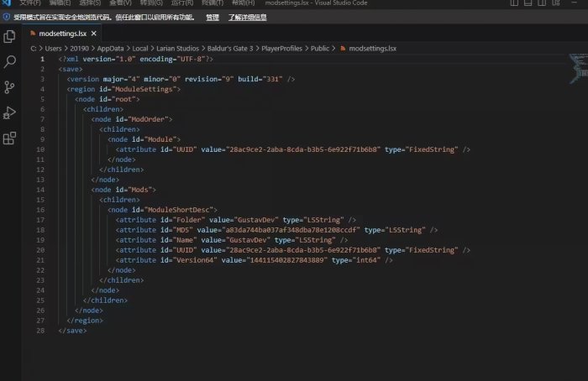This screenshot has height=381, width=588.
Task: Open the 了解详细信息 link
Action: [x=248, y=17]
